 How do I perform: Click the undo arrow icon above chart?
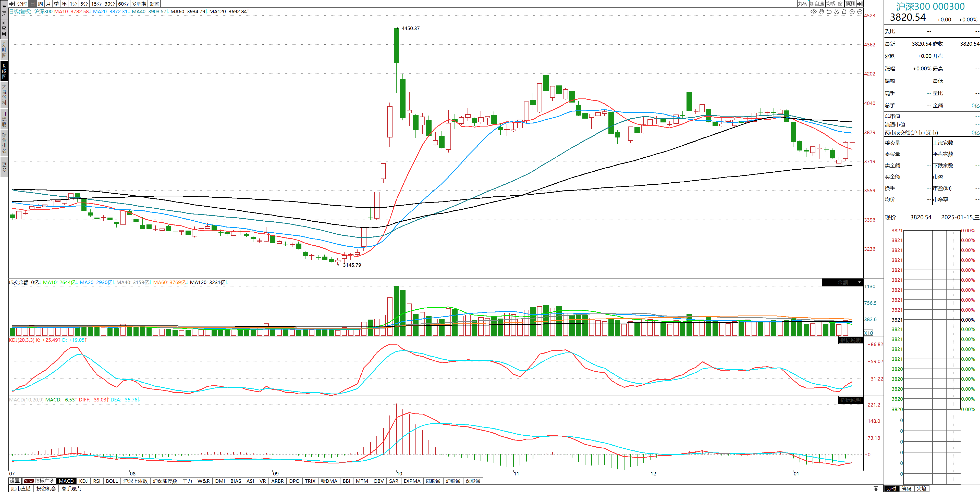829,12
